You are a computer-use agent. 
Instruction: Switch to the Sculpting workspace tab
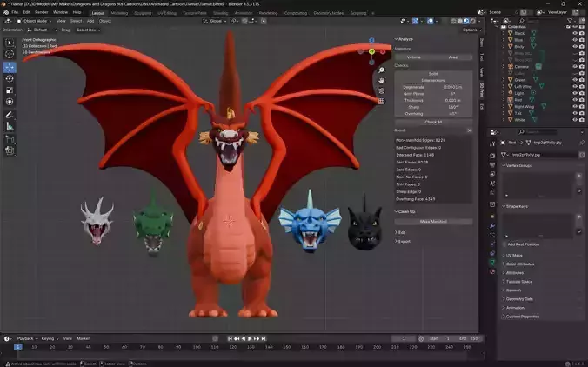(x=143, y=13)
